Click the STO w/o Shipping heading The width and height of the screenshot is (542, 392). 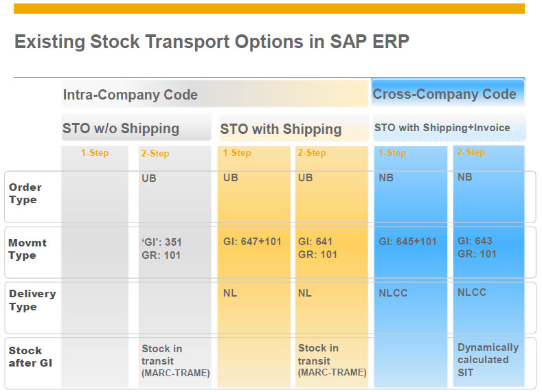121,128
